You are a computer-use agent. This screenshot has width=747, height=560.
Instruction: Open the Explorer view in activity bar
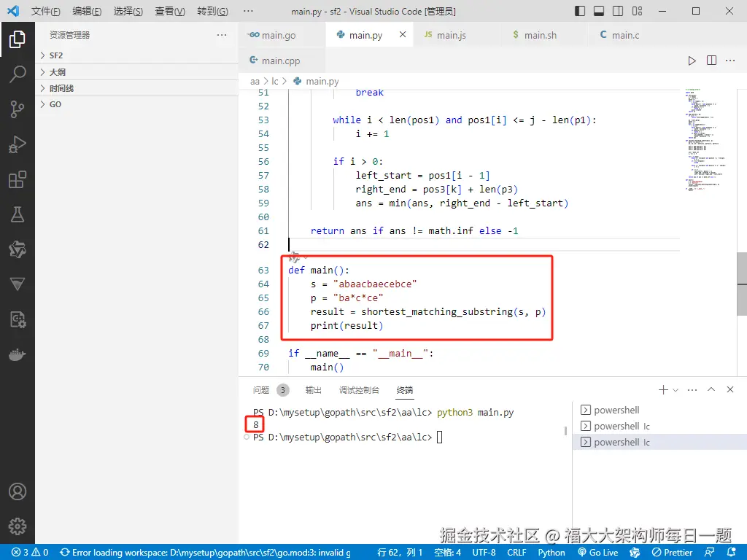18,39
